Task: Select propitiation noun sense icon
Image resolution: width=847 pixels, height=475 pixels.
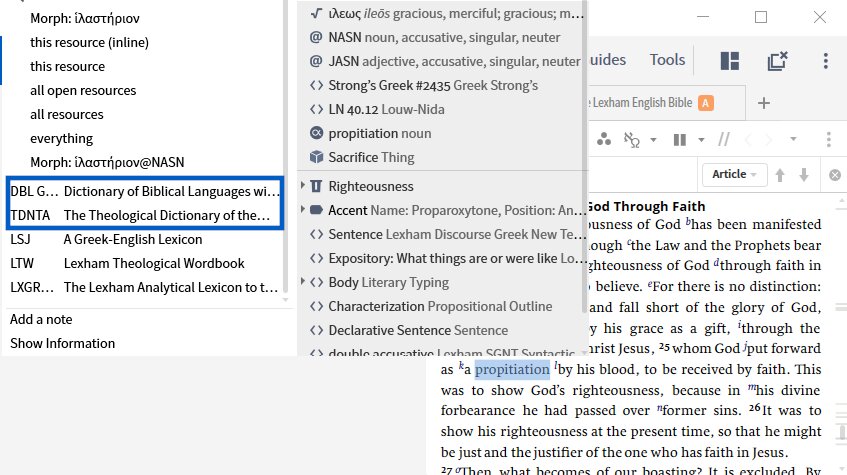Action: point(317,133)
